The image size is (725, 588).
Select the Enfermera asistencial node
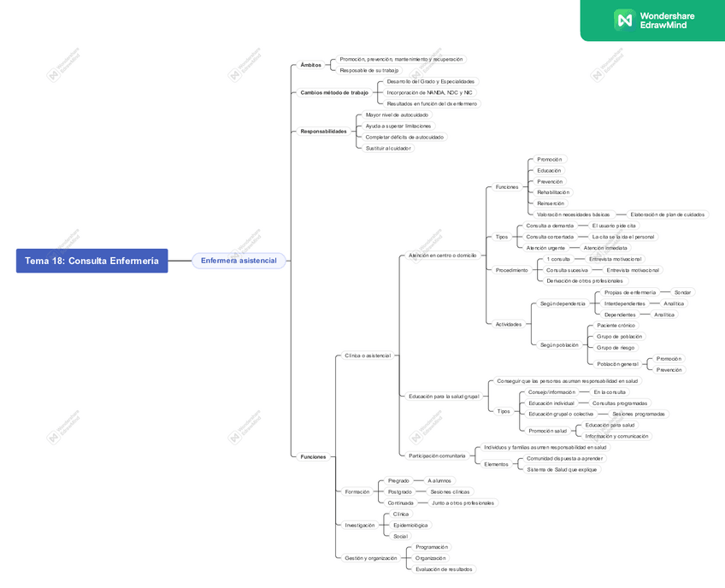239,261
